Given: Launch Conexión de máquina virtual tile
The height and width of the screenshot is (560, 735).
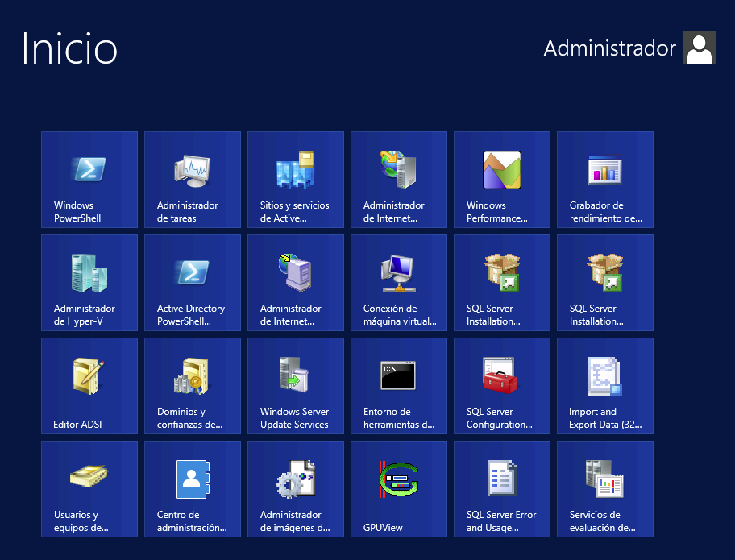Looking at the screenshot, I should pos(399,283).
